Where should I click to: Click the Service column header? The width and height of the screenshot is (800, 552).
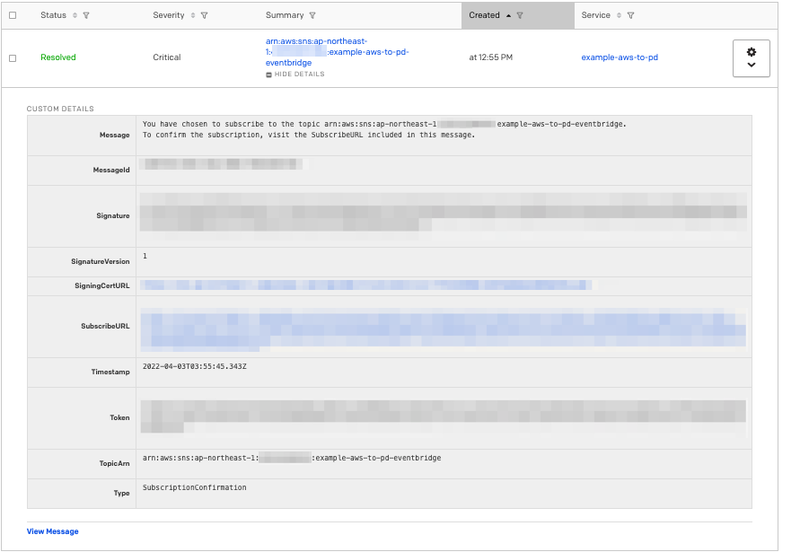point(596,15)
